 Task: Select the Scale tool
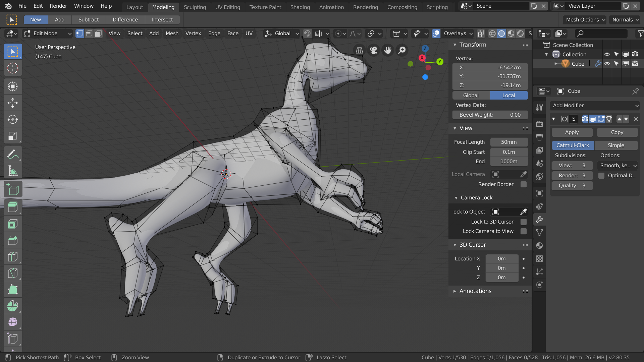pos(13,136)
